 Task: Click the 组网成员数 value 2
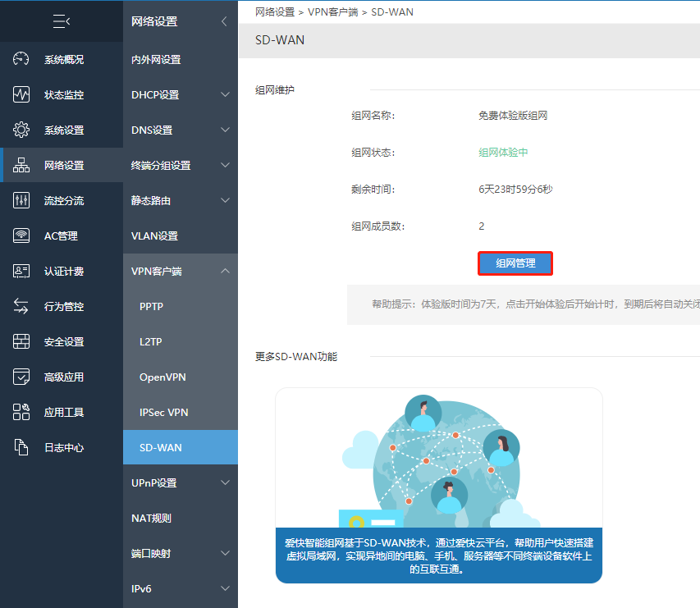point(481,226)
